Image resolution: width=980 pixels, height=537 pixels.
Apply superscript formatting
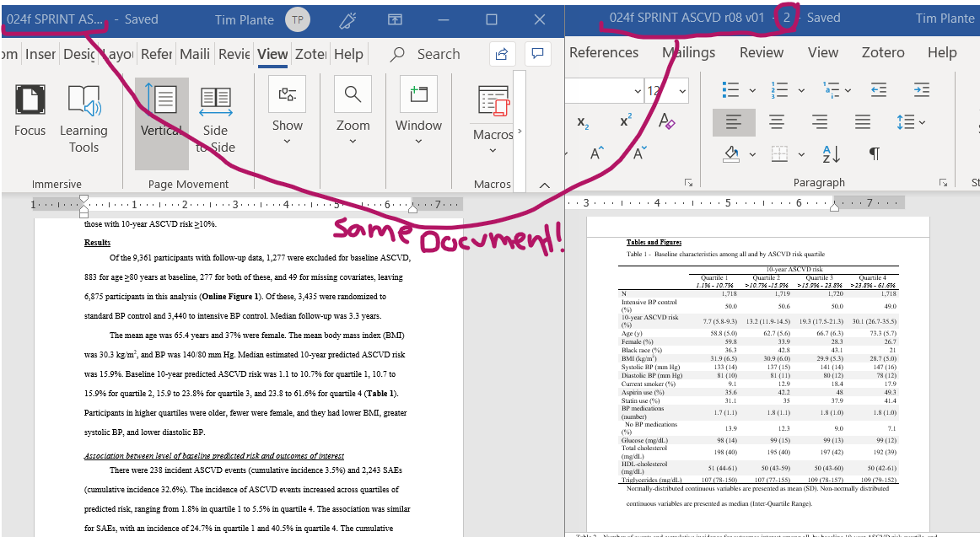click(x=625, y=121)
